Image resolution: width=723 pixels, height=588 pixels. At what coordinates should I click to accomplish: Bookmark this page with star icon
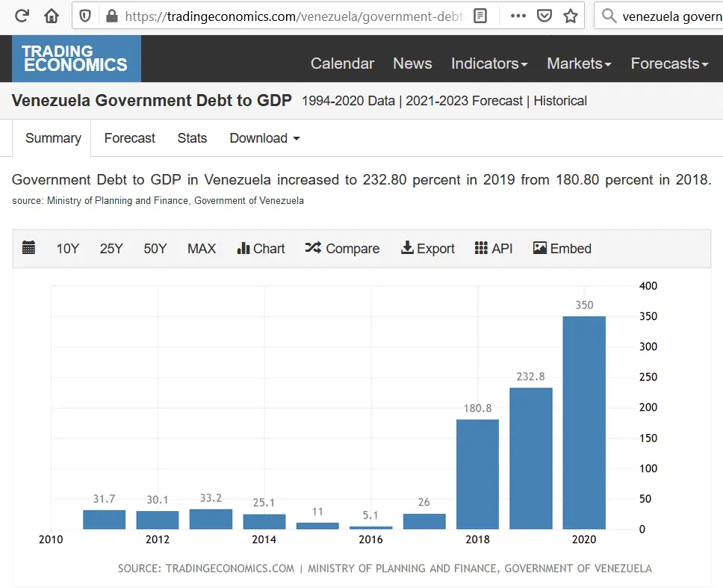(x=571, y=16)
